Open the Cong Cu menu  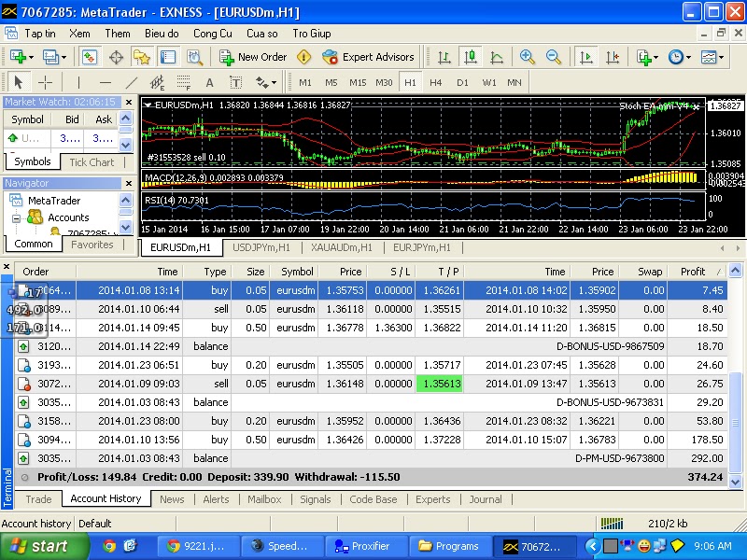[x=212, y=34]
